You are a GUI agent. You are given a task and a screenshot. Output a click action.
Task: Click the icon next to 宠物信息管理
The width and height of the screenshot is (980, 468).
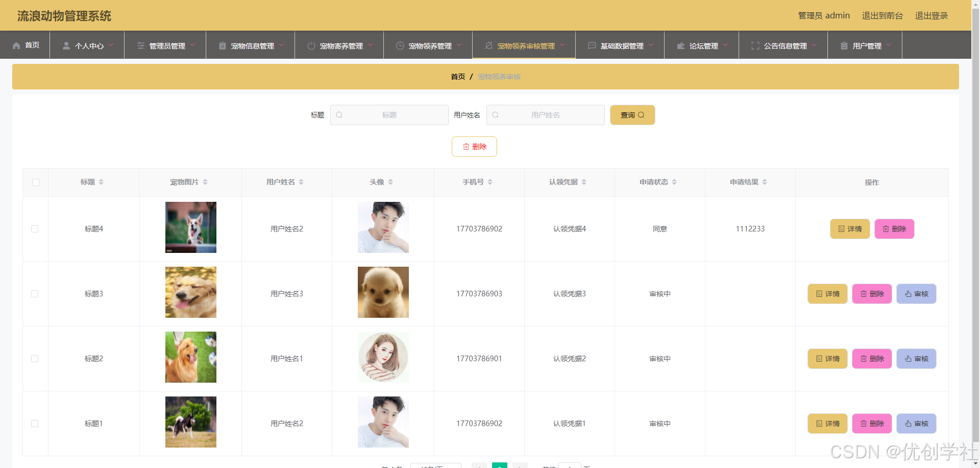223,45
